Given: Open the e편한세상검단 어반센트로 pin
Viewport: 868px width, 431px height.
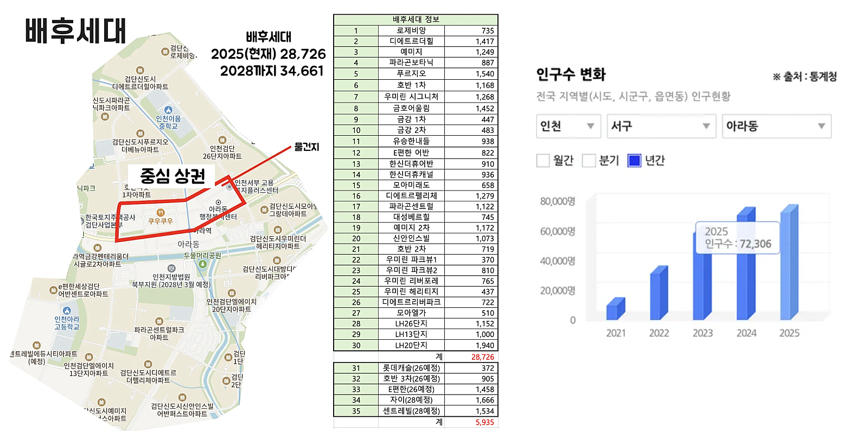Looking at the screenshot, I should (53, 290).
